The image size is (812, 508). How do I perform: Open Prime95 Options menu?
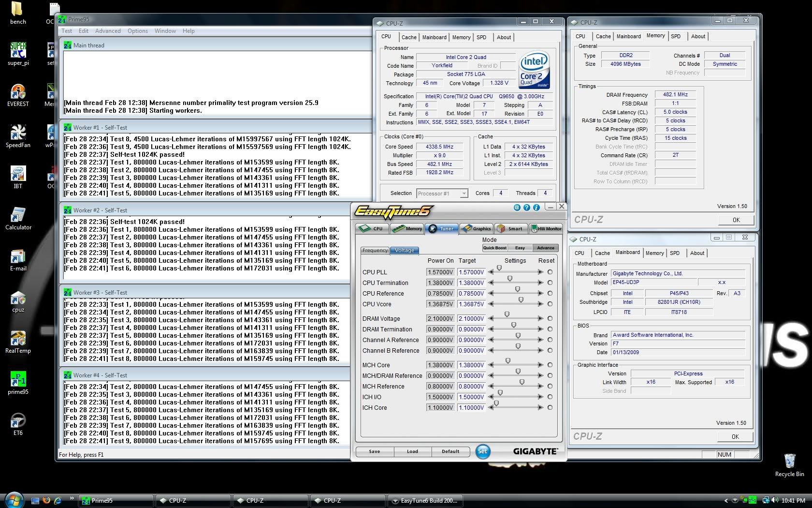138,31
